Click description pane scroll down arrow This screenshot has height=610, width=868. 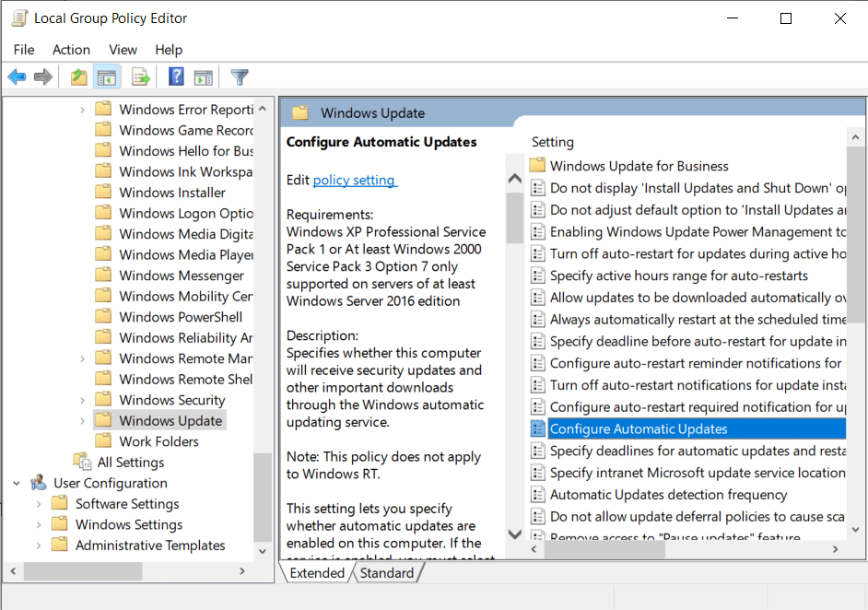pos(515,534)
